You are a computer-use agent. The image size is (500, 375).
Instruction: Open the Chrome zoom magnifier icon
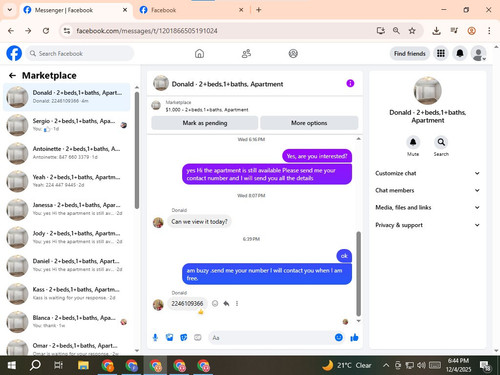click(x=396, y=31)
